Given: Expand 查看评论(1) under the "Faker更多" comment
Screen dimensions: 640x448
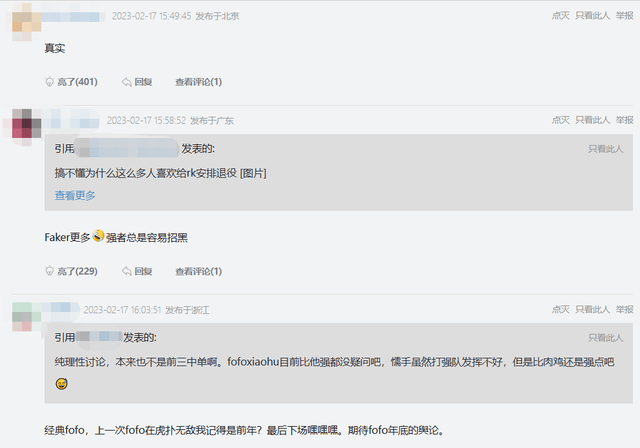Looking at the screenshot, I should 198,271.
